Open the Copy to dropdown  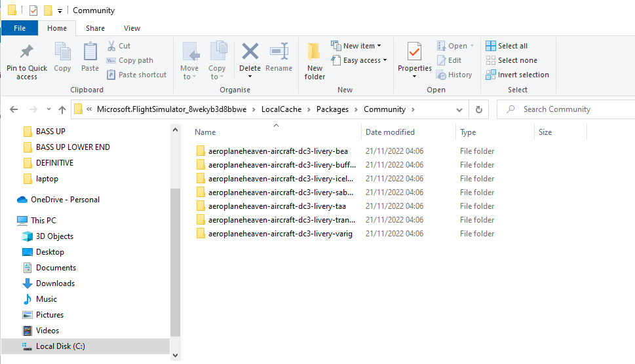click(217, 72)
